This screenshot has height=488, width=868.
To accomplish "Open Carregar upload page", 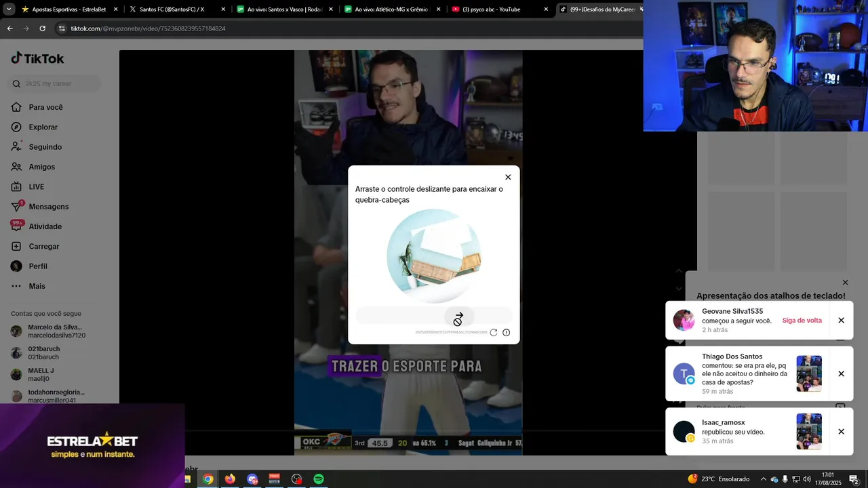I will pos(35,247).
